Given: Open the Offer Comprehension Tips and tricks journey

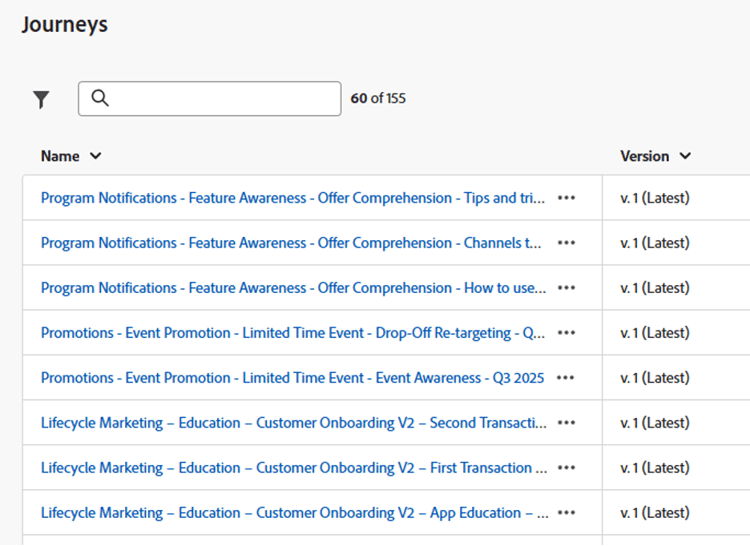Looking at the screenshot, I should click(x=292, y=198).
